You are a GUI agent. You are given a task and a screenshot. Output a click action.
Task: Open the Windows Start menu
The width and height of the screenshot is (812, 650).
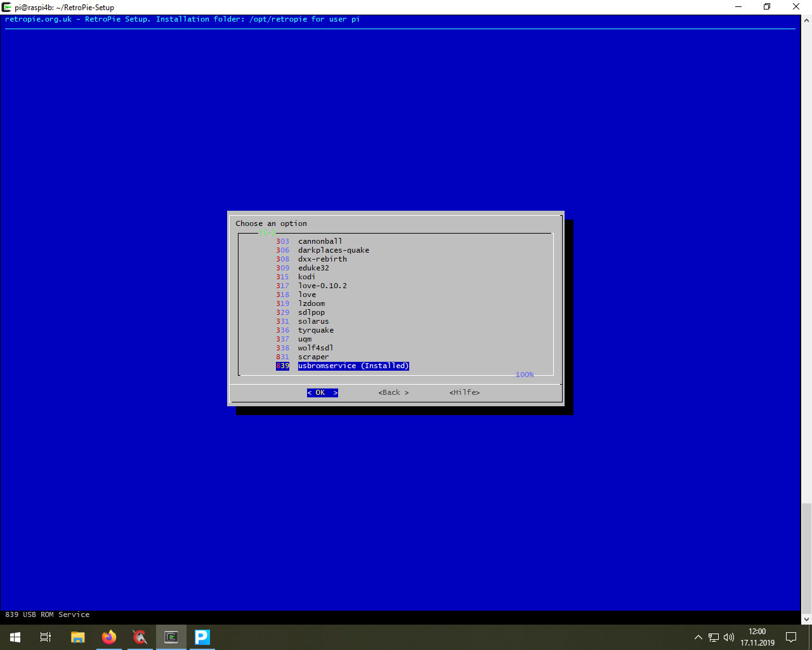coord(15,637)
